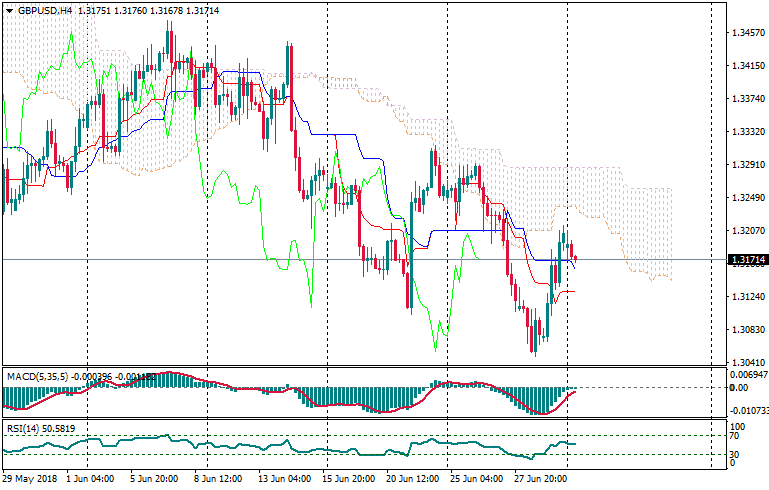Open the chart dropdown arrow beside GBPUSD,H4
This screenshot has height=490, width=769.
(9, 10)
